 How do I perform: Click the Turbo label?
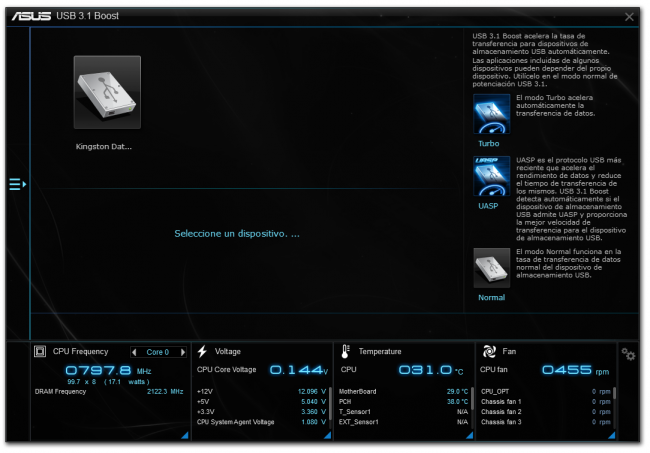tap(489, 143)
